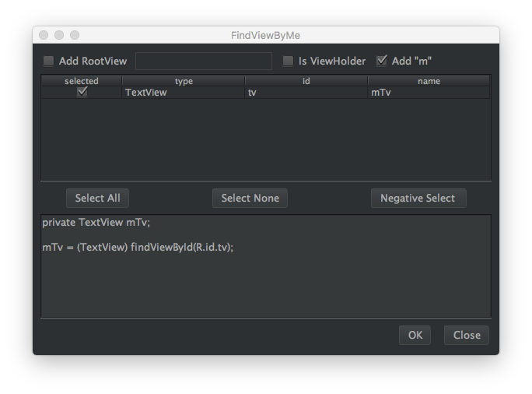Click the "mTv" name cell
Viewport: 532px width, 394px height.
(x=429, y=93)
